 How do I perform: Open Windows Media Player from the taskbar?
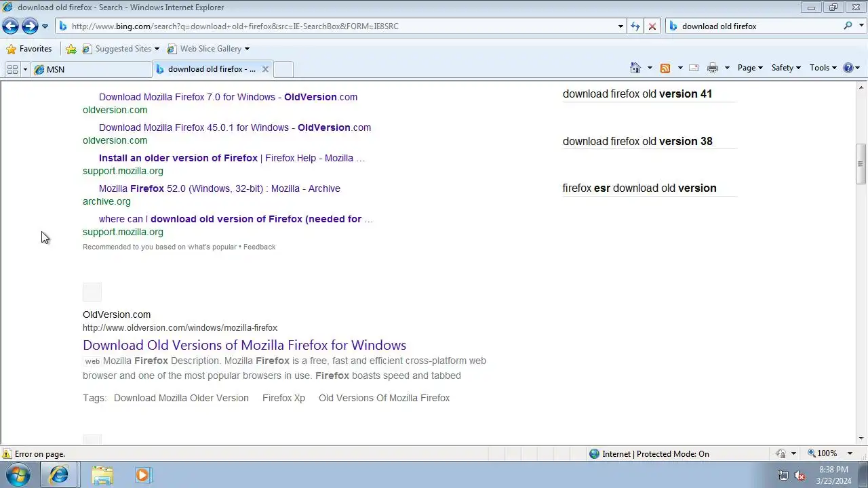point(142,475)
